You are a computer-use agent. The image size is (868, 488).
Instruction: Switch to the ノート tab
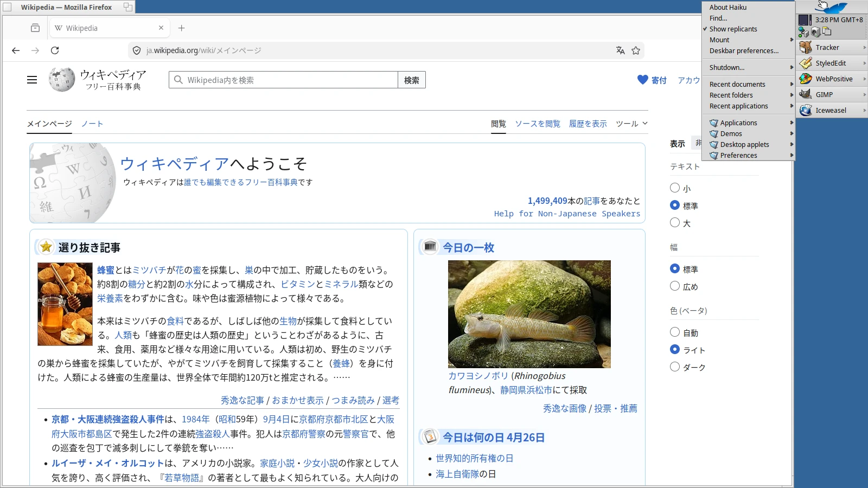(92, 124)
